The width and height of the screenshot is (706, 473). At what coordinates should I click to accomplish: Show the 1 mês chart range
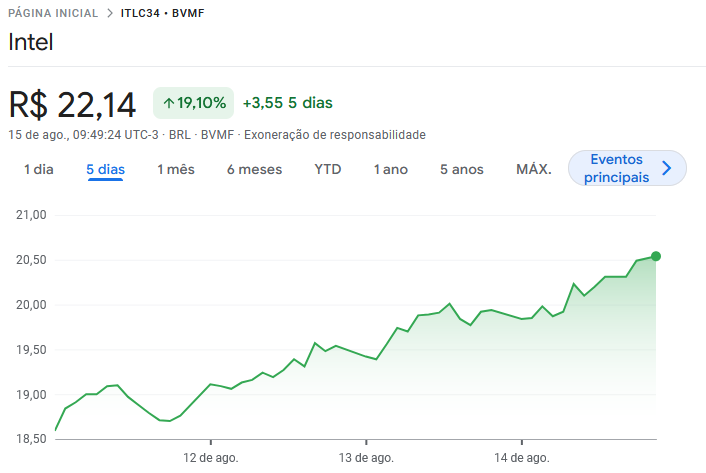[x=176, y=169]
